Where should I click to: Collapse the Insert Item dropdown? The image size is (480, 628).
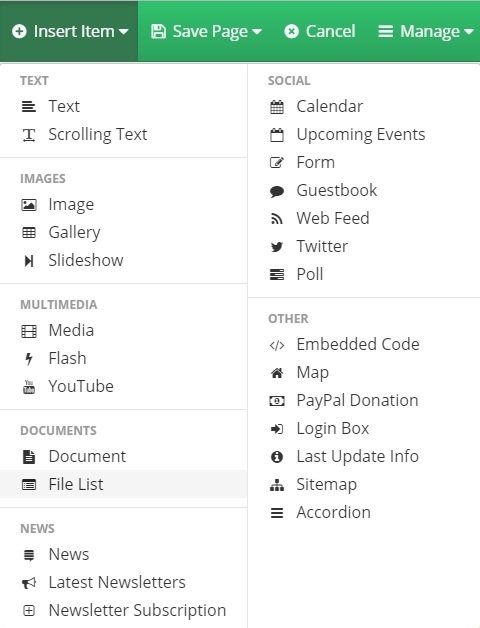pos(69,31)
